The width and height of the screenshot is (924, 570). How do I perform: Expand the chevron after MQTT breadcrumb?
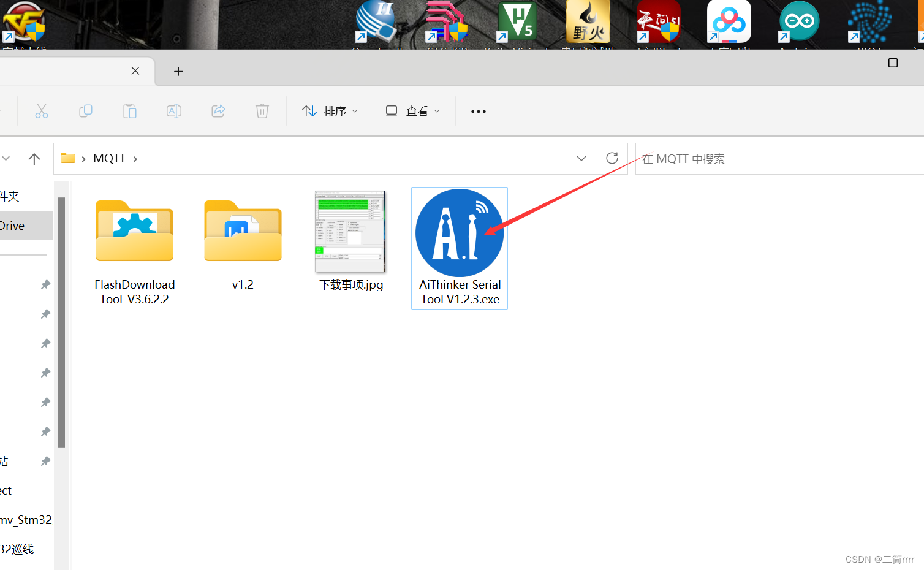point(135,159)
